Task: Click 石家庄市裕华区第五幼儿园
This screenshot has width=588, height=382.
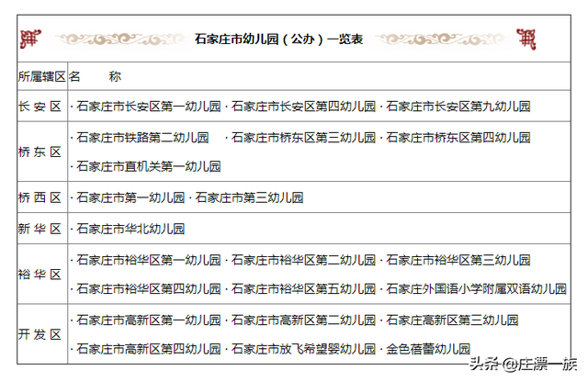Action: pos(303,288)
